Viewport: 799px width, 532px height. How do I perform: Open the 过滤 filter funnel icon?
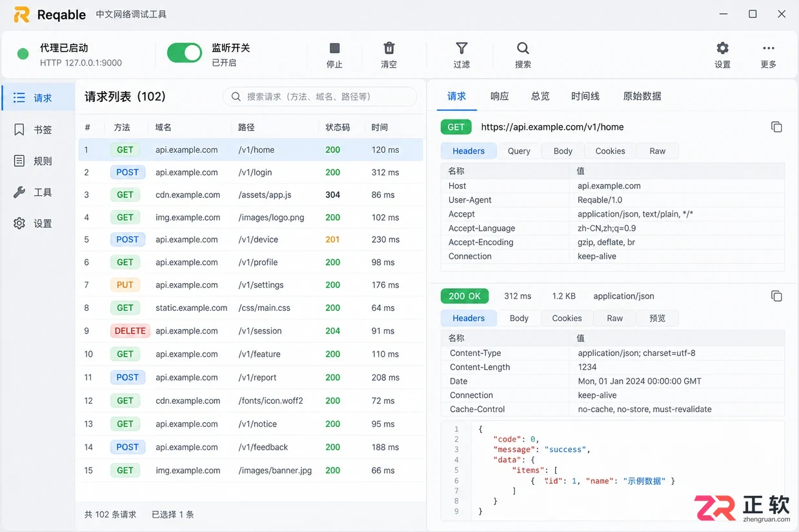click(461, 48)
